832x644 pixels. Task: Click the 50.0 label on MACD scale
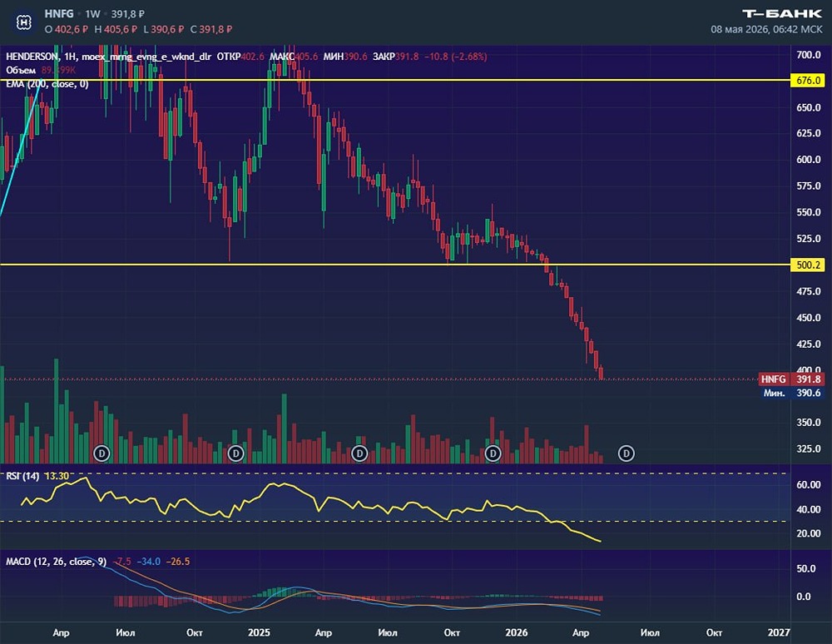coord(806,568)
